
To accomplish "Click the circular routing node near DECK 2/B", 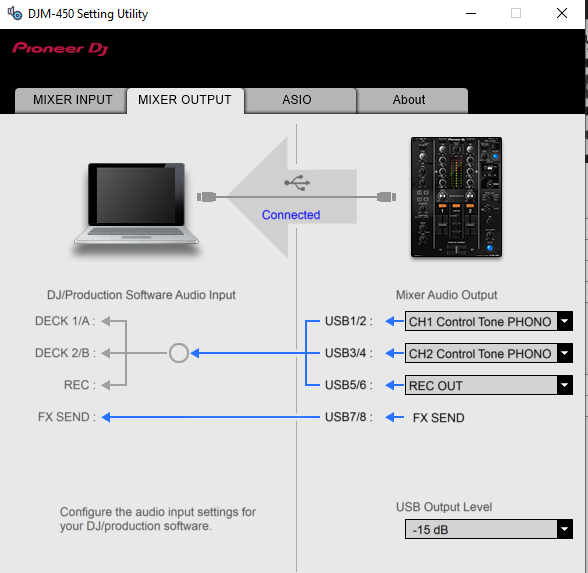I will click(178, 353).
